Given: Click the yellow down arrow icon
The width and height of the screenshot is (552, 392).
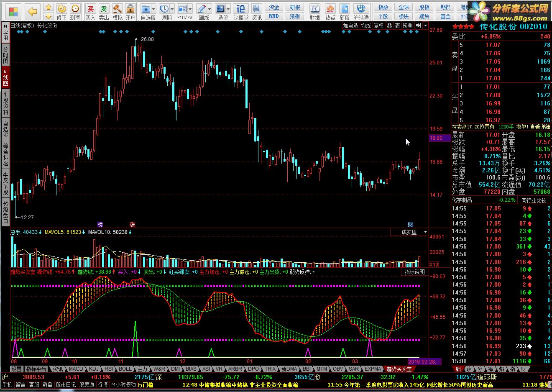Looking at the screenshot, I should 49,16.
